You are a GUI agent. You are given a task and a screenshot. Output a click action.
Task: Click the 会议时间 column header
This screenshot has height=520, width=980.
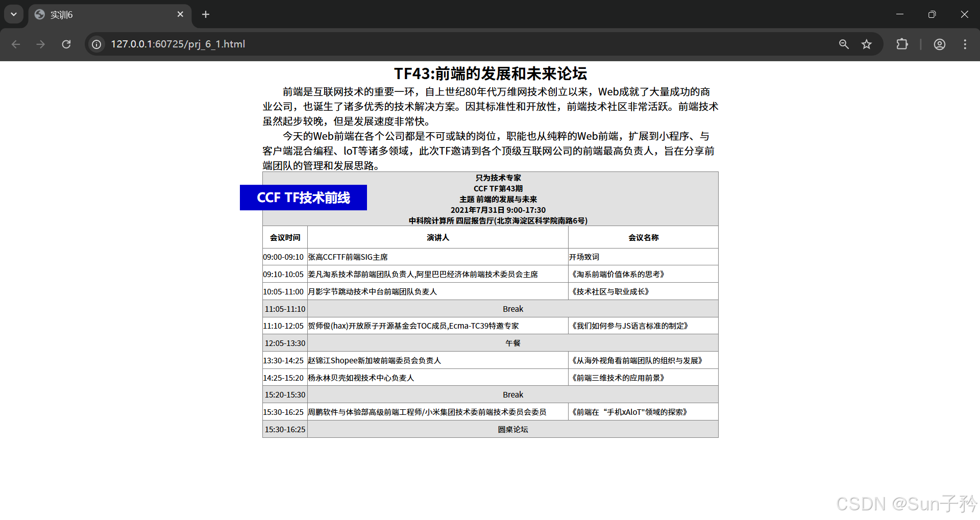click(x=285, y=237)
